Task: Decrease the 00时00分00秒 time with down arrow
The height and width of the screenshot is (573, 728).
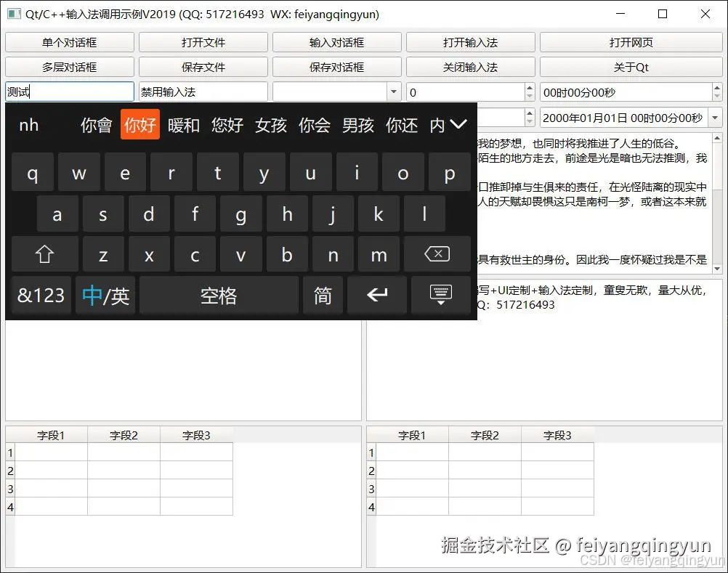Action: pos(717,96)
